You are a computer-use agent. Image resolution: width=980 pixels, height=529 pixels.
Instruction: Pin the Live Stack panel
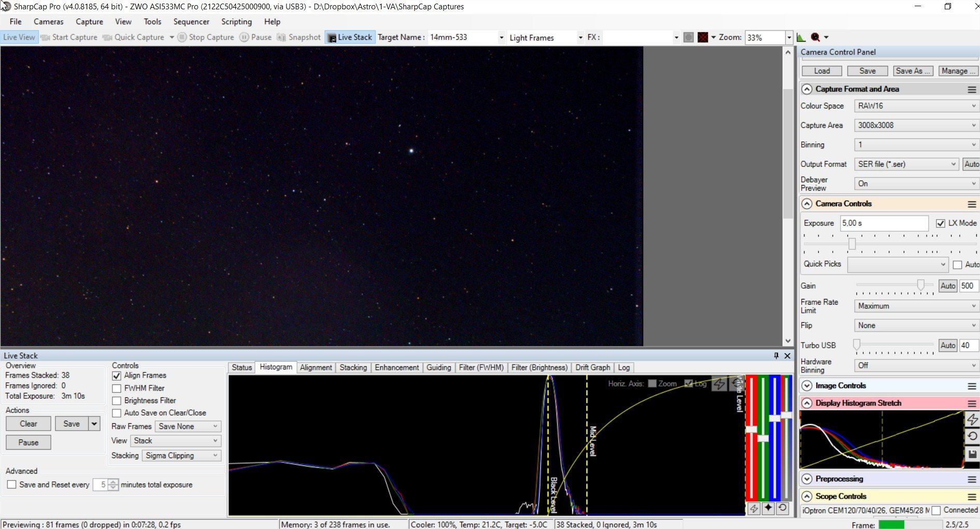776,355
